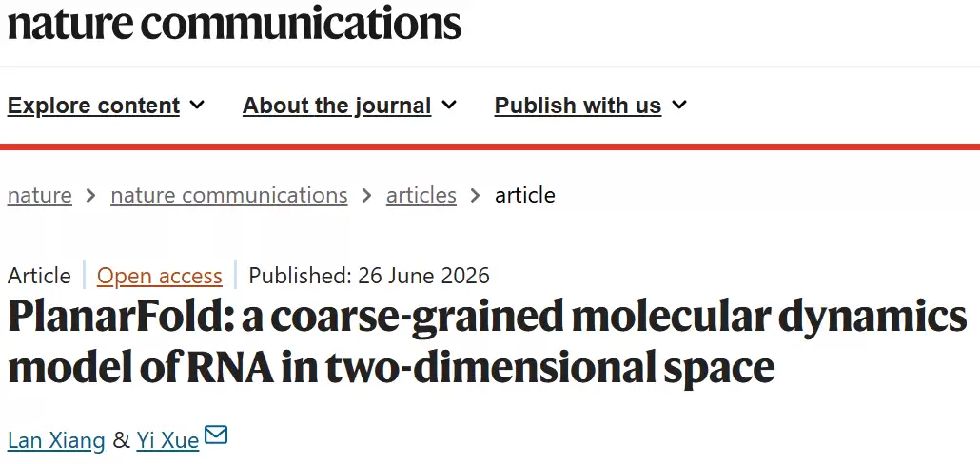The width and height of the screenshot is (980, 464).
Task: Click the Open access link
Action: (160, 276)
